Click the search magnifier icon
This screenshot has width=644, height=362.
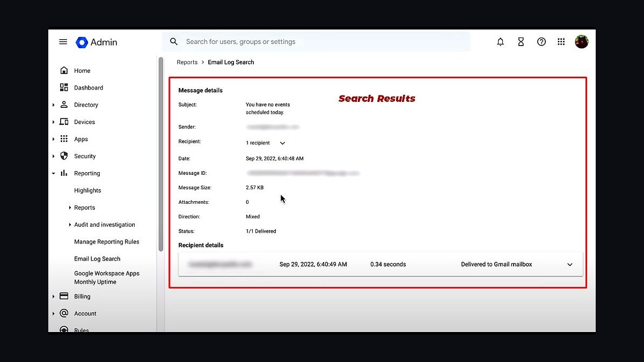[173, 41]
